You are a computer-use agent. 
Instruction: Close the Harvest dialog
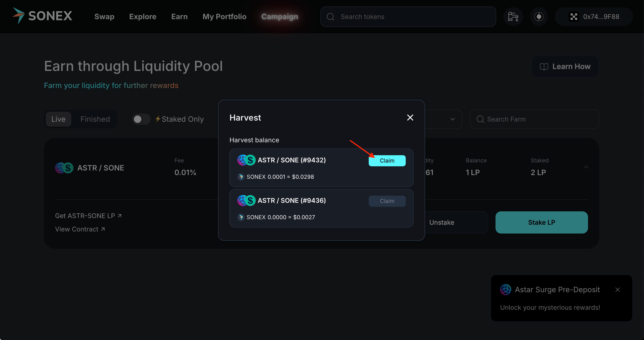tap(410, 118)
